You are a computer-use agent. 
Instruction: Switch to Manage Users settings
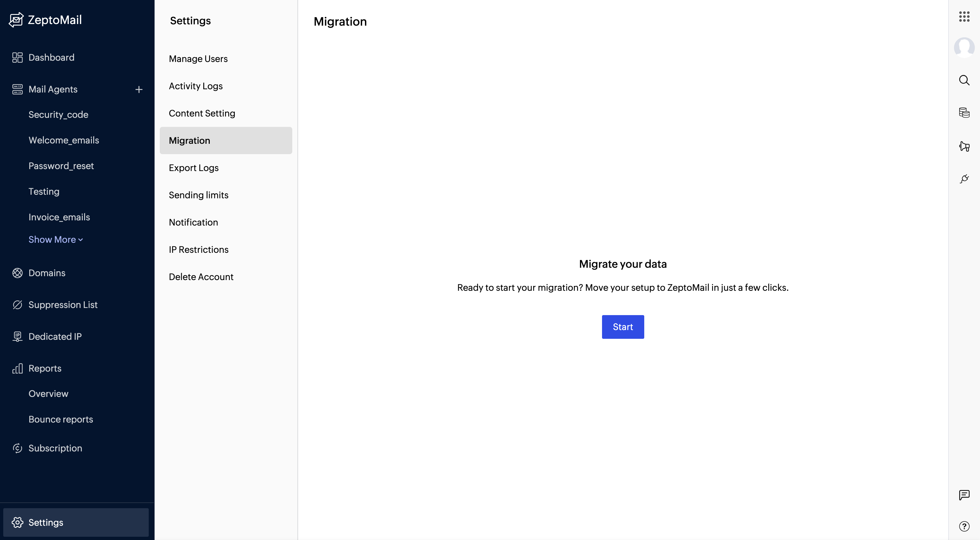[x=198, y=58]
